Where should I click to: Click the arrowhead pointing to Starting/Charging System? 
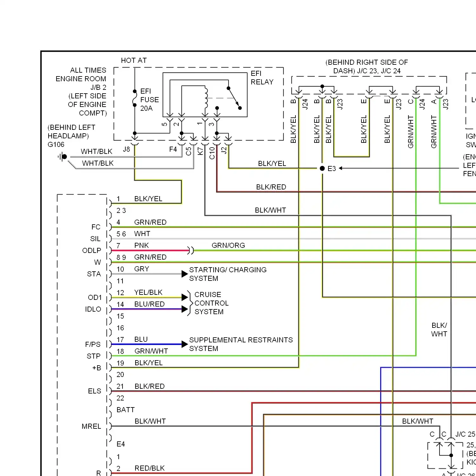(185, 274)
